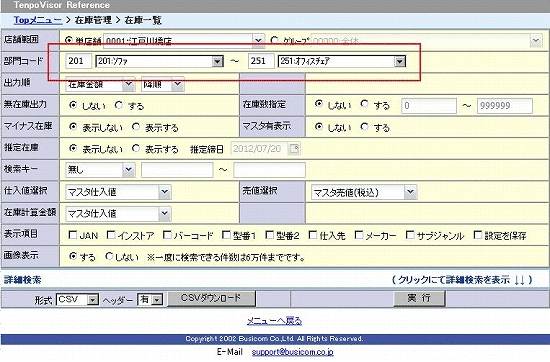Select する for 無在庫出力
The height and width of the screenshot is (362, 550).
[x=119, y=105]
